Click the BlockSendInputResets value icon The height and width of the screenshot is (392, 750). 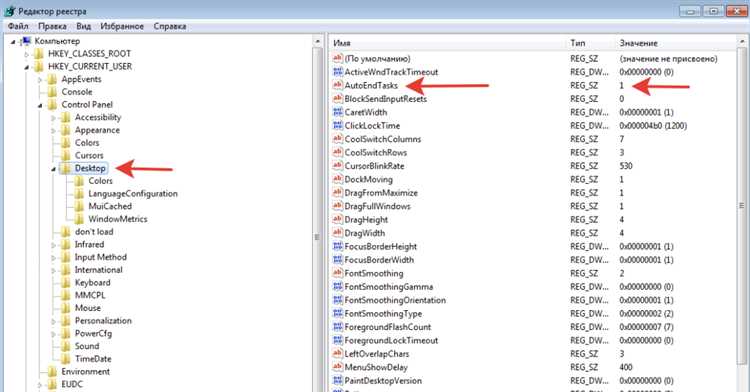[338, 98]
